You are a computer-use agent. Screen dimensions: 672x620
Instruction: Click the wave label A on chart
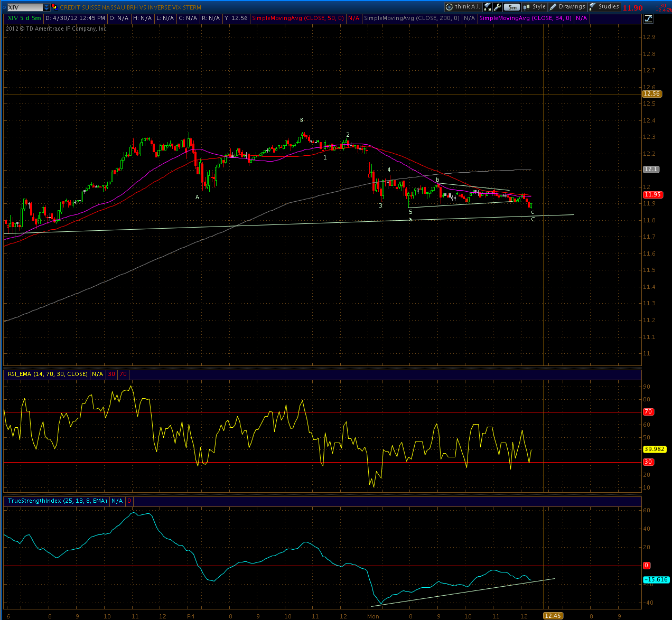point(198,197)
